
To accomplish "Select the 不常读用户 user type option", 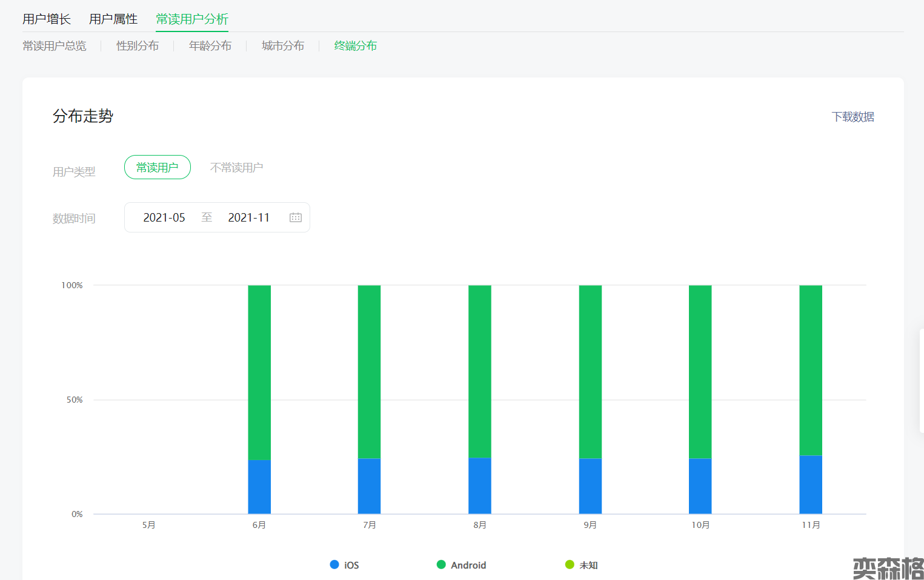I will tap(236, 168).
